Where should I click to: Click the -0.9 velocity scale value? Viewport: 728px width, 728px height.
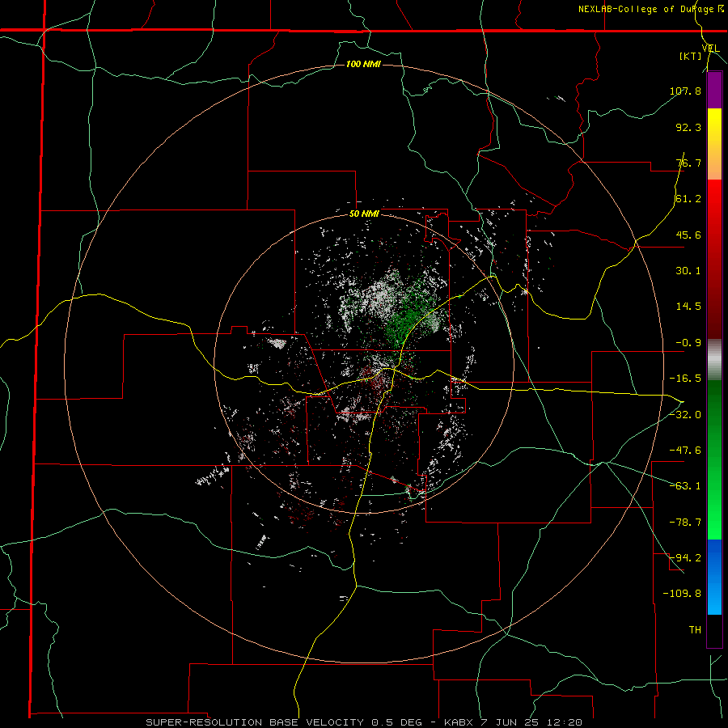pos(688,343)
